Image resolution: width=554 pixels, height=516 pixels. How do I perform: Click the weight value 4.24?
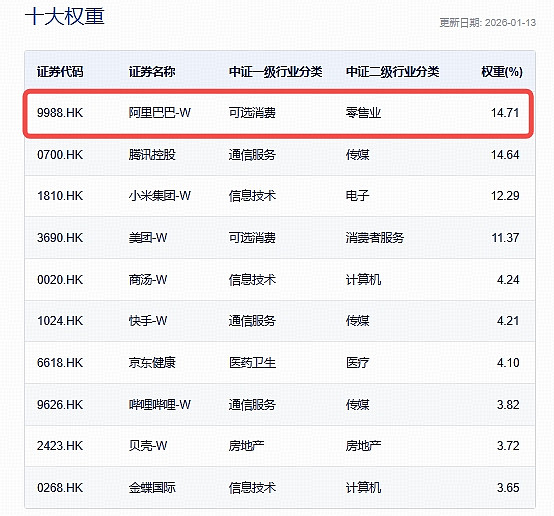pyautogui.click(x=508, y=280)
